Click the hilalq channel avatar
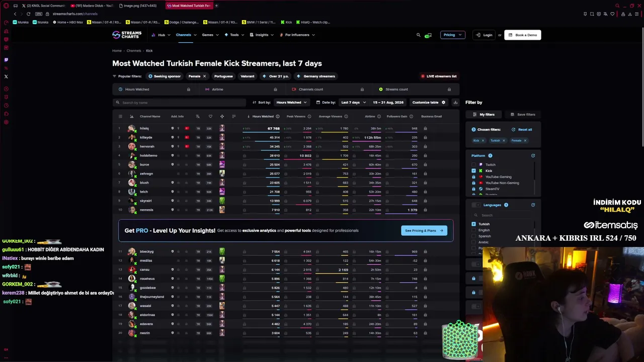The height and width of the screenshot is (362, 644). tap(132, 129)
